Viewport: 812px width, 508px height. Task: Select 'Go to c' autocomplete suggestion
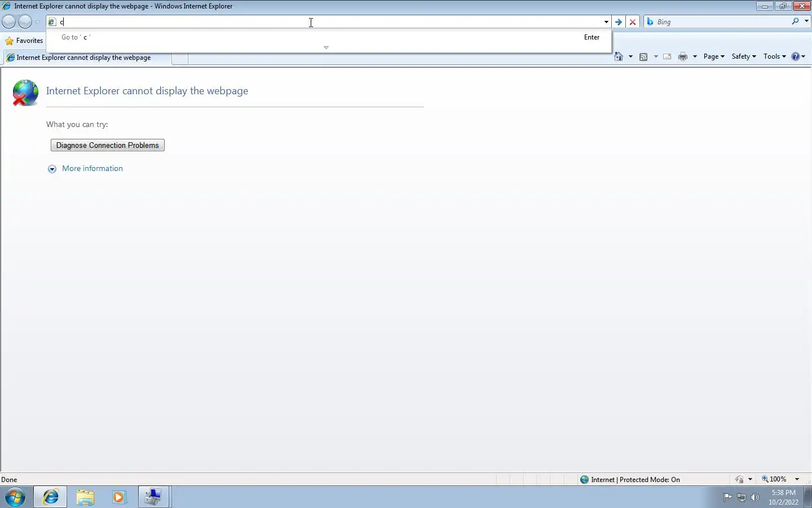[329, 37]
